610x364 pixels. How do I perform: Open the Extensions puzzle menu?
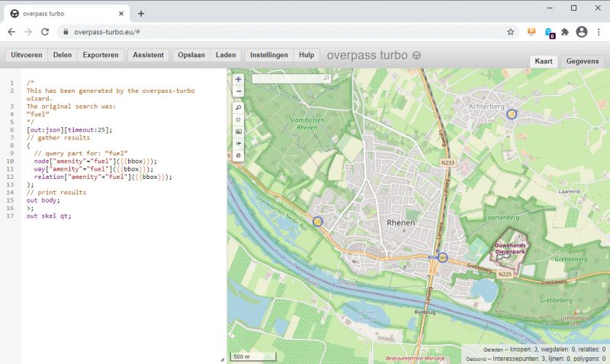pos(565,32)
